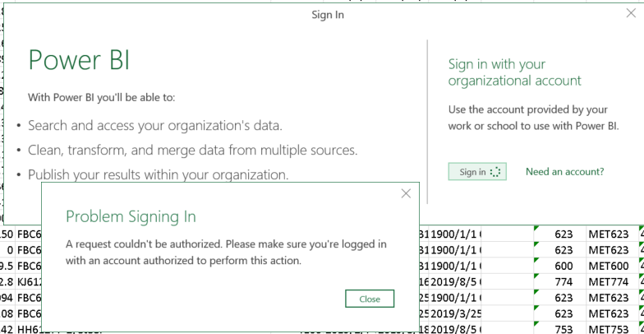Select the MET600 cell in the spreadsheet

(x=613, y=266)
